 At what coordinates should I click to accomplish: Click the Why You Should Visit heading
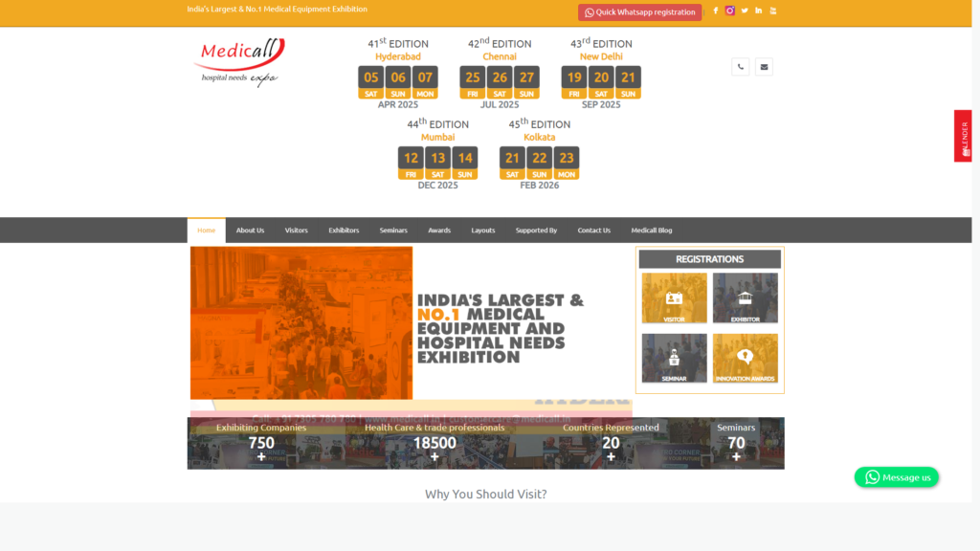485,495
